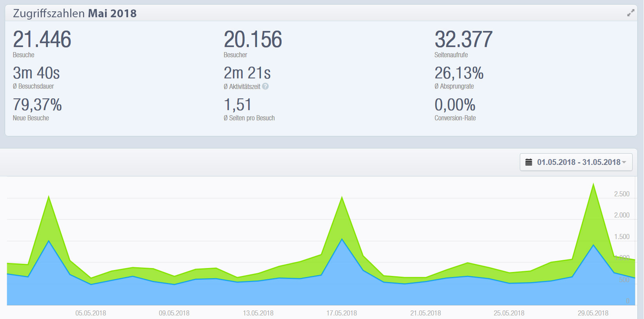The height and width of the screenshot is (319, 644).
Task: Click the Zugriffszahlen Mai 2018 title
Action: [75, 13]
